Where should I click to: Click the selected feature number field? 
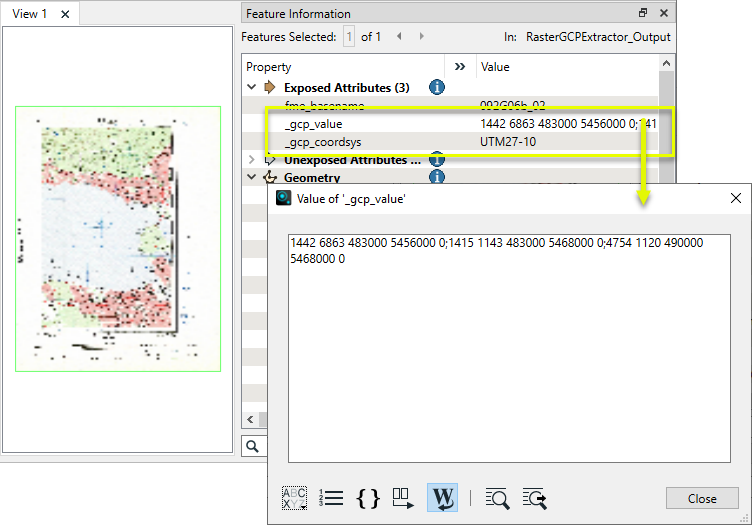(x=349, y=37)
